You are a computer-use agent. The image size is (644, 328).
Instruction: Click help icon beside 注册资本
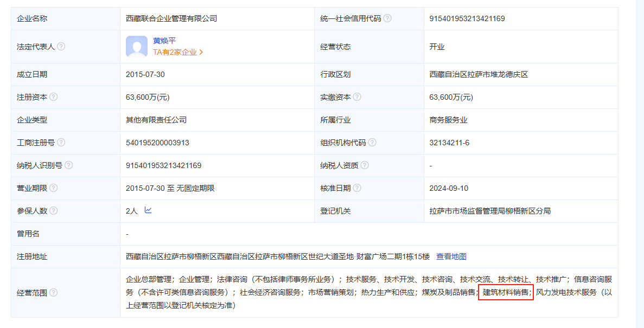pyautogui.click(x=53, y=97)
